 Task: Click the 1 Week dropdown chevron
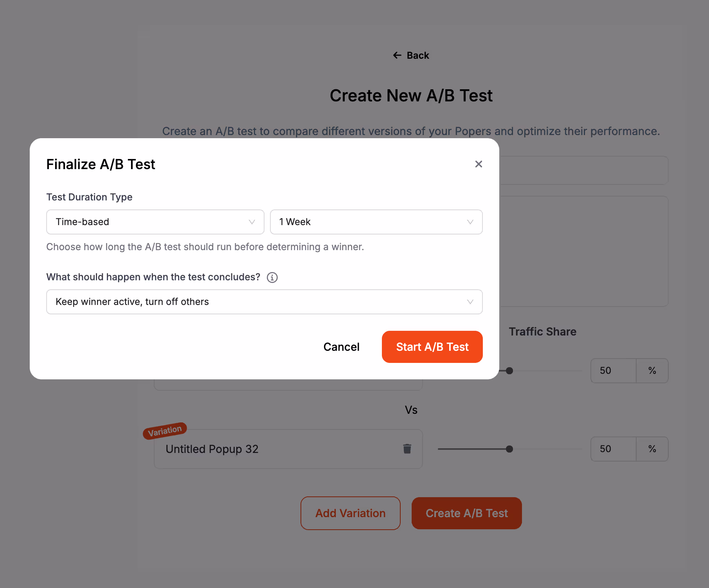click(470, 222)
